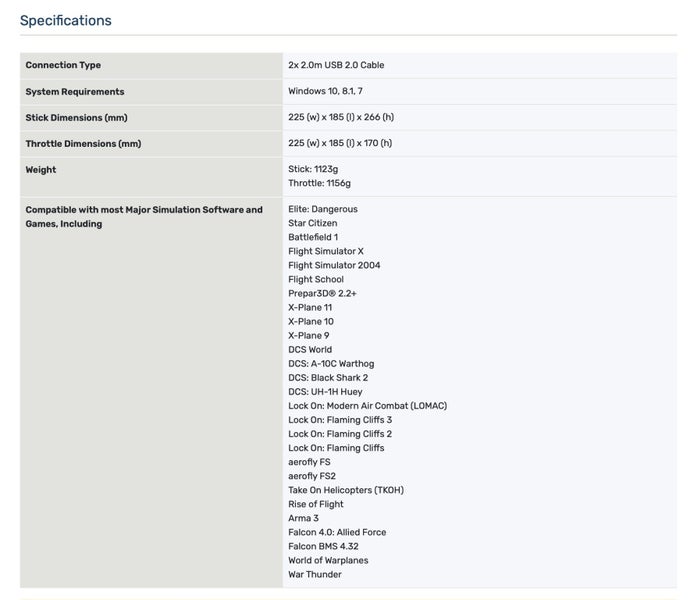Click 'Falcon BMS 4.32' entry
Screen dimensions: 694x600
coord(323,546)
